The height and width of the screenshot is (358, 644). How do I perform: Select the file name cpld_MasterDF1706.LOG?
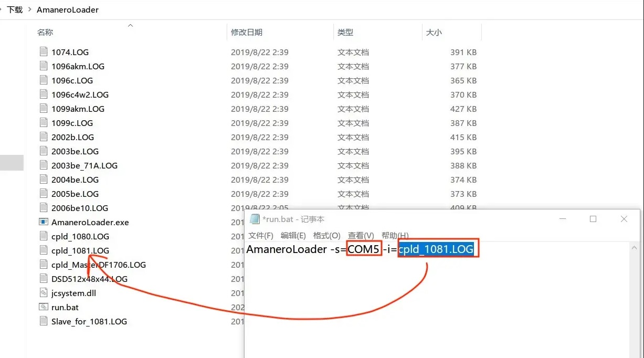click(x=99, y=265)
